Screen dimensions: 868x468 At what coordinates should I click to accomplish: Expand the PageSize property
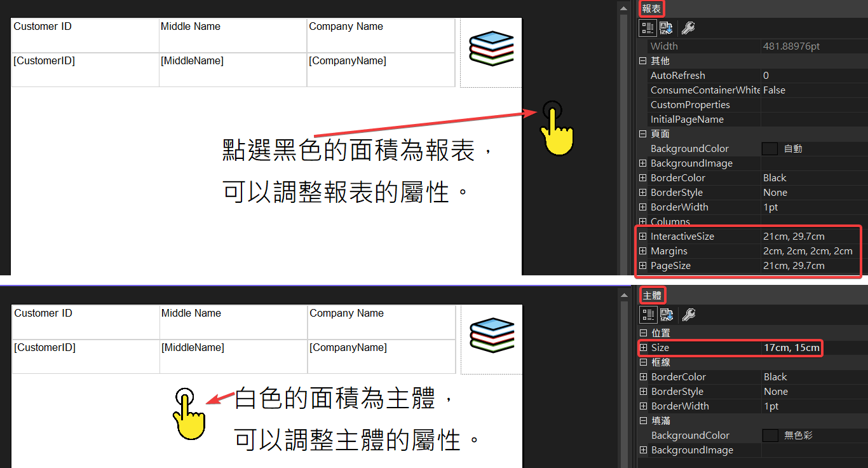pyautogui.click(x=642, y=266)
